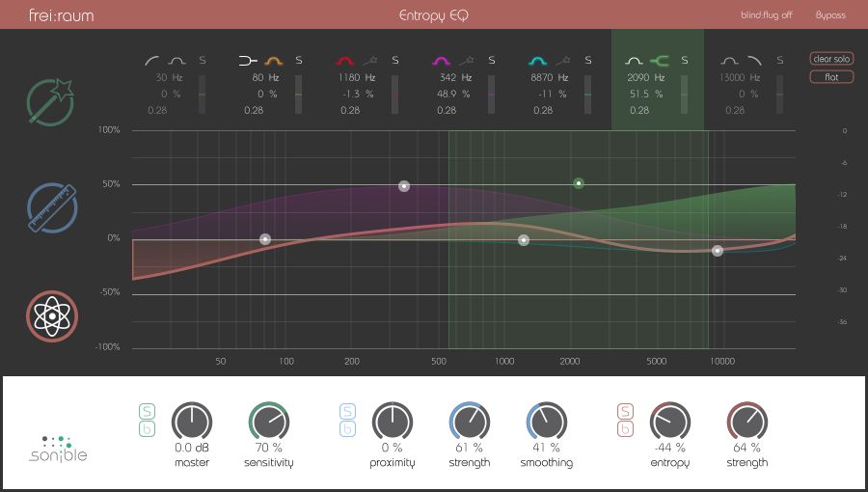Solo the 80 Hz band
The image size is (868, 492).
pyautogui.click(x=299, y=61)
